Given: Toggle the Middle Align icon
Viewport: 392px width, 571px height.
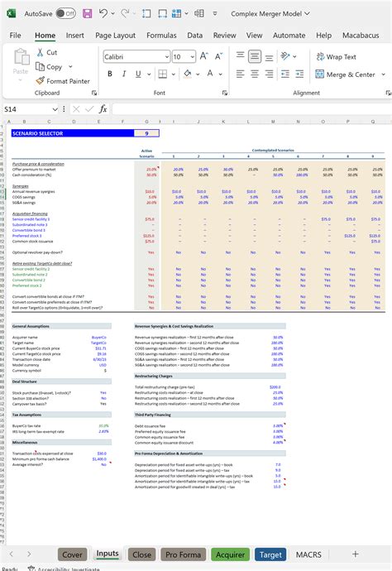Looking at the screenshot, I should point(255,56).
